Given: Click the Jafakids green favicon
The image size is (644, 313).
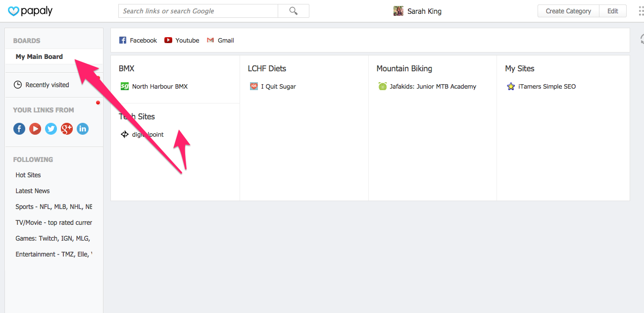Looking at the screenshot, I should 383,86.
